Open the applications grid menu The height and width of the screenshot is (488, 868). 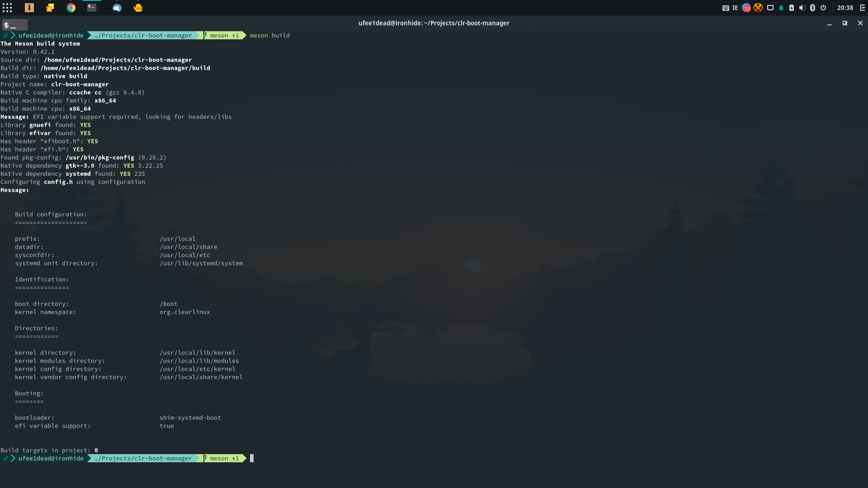point(7,8)
